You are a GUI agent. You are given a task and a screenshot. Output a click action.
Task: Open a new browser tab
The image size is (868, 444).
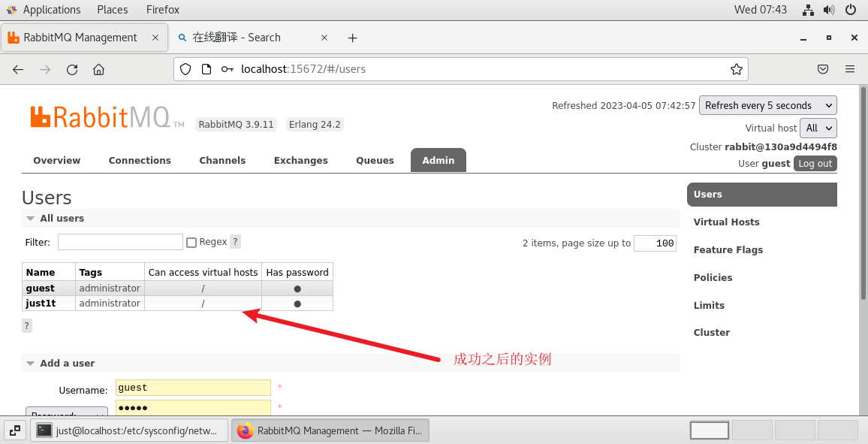pyautogui.click(x=353, y=38)
